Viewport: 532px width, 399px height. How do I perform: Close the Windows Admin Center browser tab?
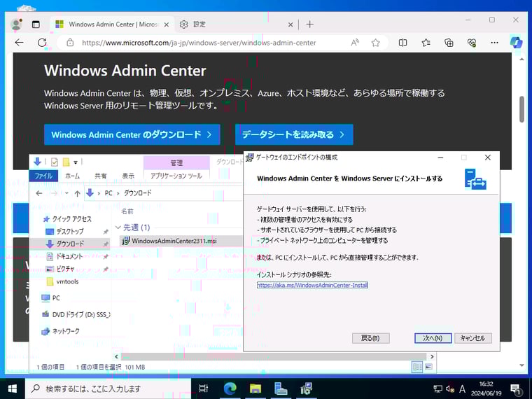pyautogui.click(x=167, y=24)
